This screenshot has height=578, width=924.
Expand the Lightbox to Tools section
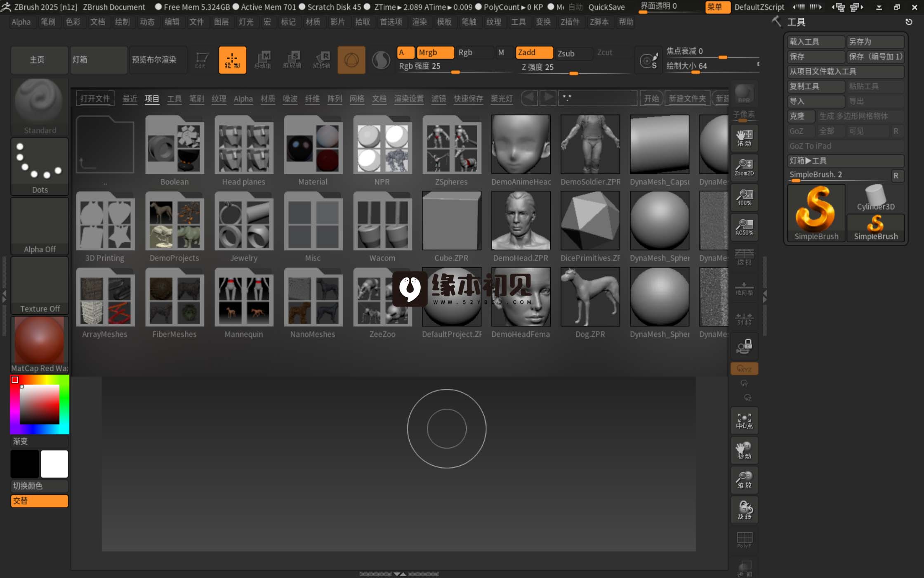click(x=846, y=161)
